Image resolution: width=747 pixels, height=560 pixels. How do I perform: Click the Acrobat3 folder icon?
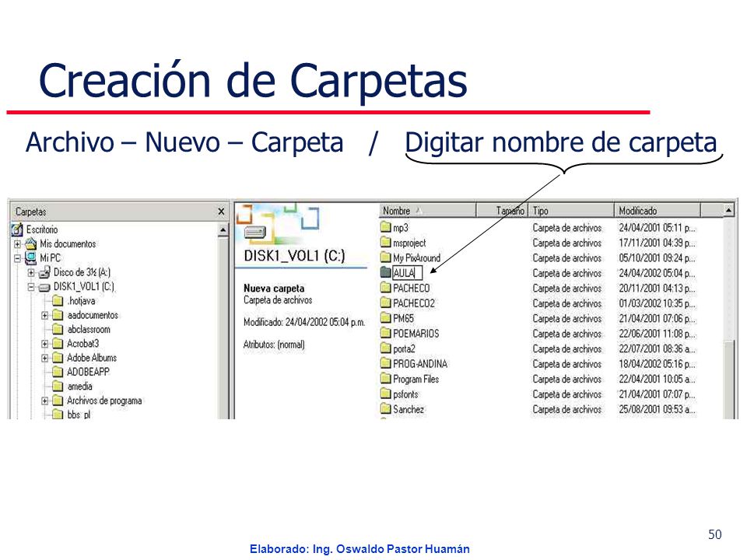(x=58, y=343)
